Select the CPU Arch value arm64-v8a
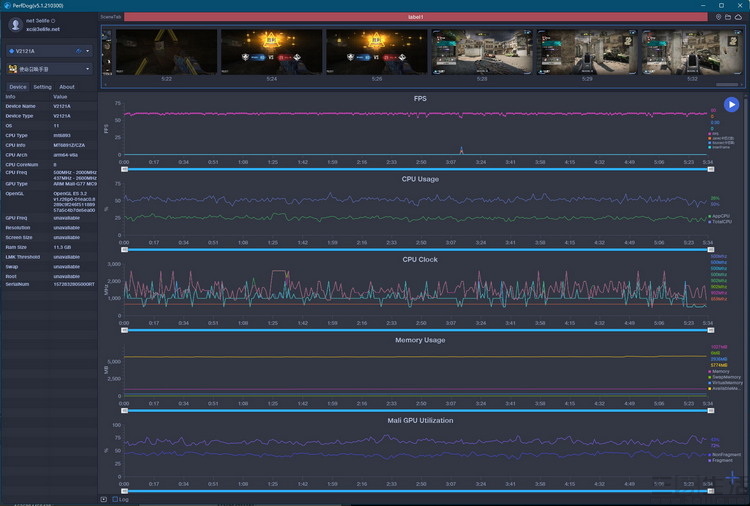750x506 pixels. (65, 155)
